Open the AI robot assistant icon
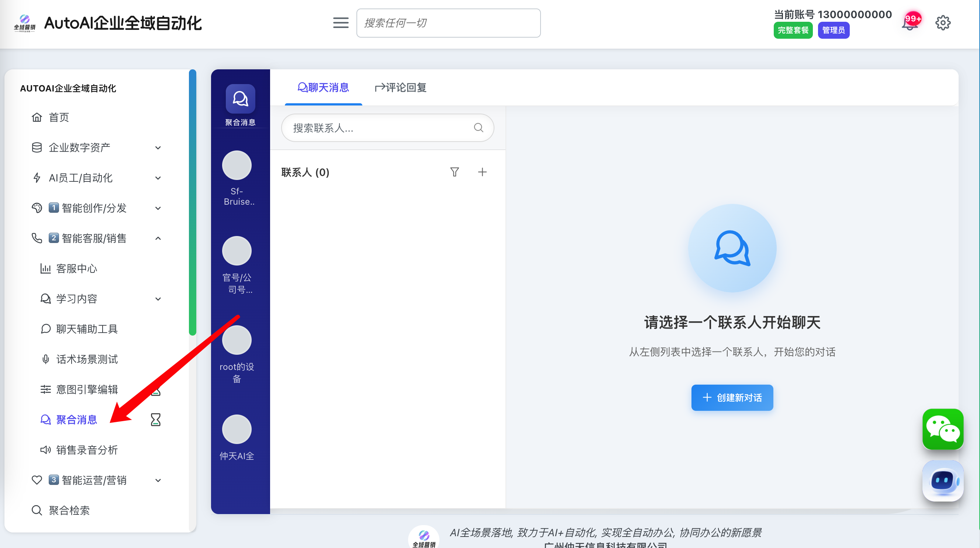980x548 pixels. [x=942, y=481]
